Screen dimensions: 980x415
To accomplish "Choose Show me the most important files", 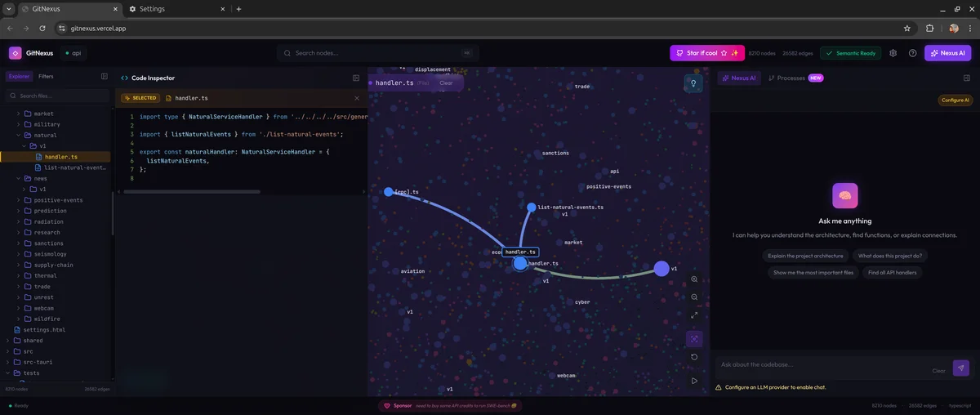I will tap(813, 273).
